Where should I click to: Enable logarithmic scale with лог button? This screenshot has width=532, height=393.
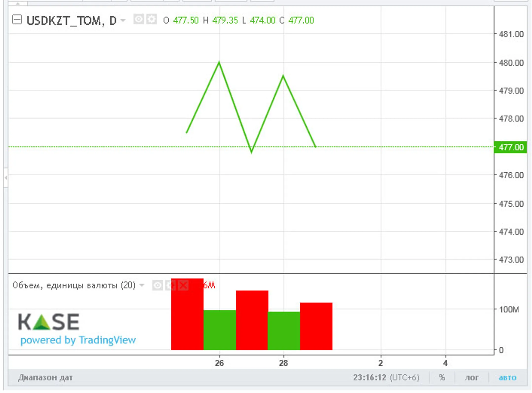(x=471, y=378)
